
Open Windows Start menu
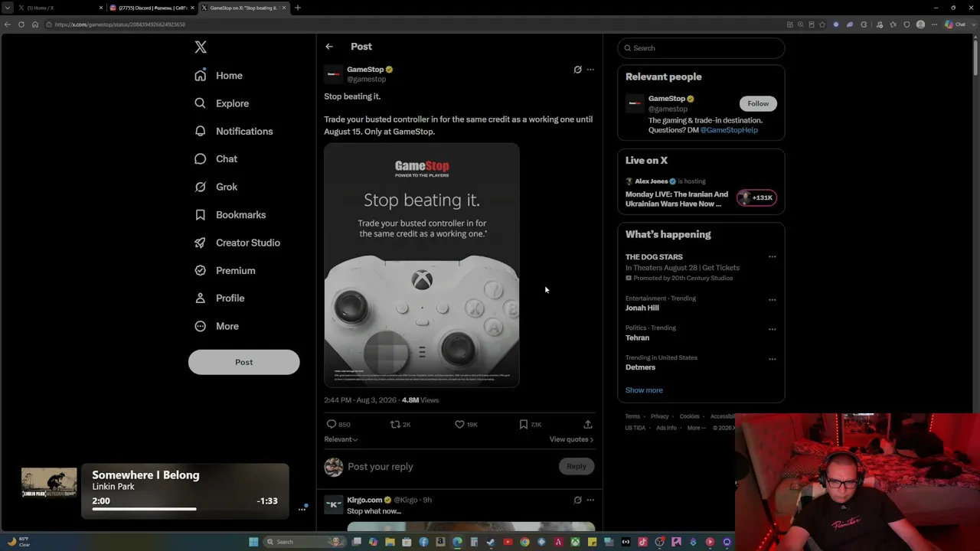coord(253,542)
